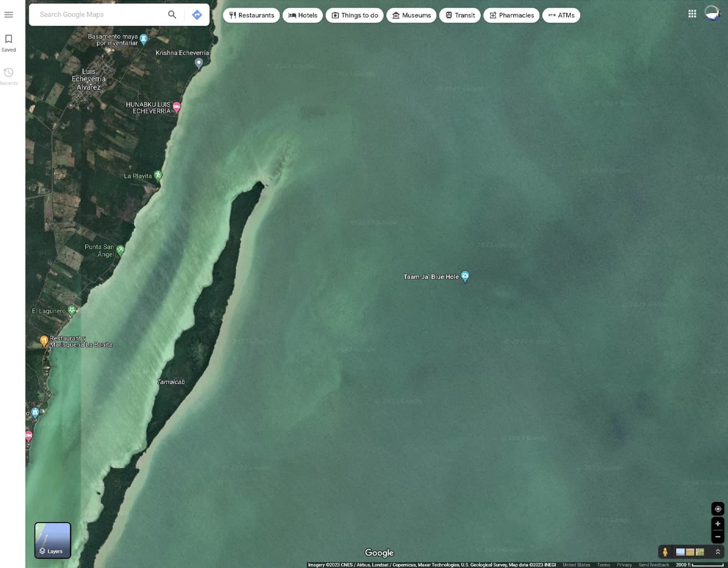This screenshot has width=728, height=568.
Task: Click the search magnifier icon
Action: [x=172, y=14]
